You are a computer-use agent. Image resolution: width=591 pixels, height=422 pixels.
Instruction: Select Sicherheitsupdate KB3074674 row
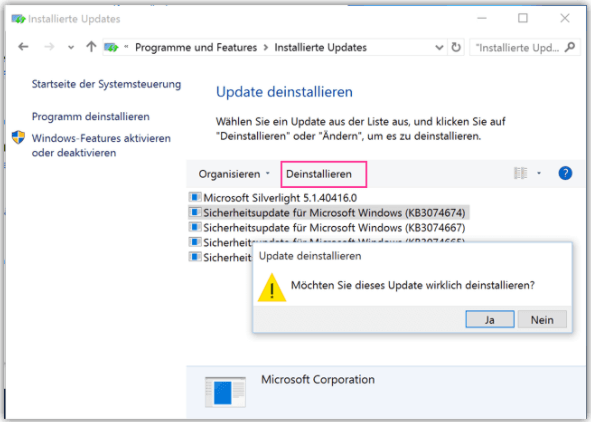[x=328, y=213]
